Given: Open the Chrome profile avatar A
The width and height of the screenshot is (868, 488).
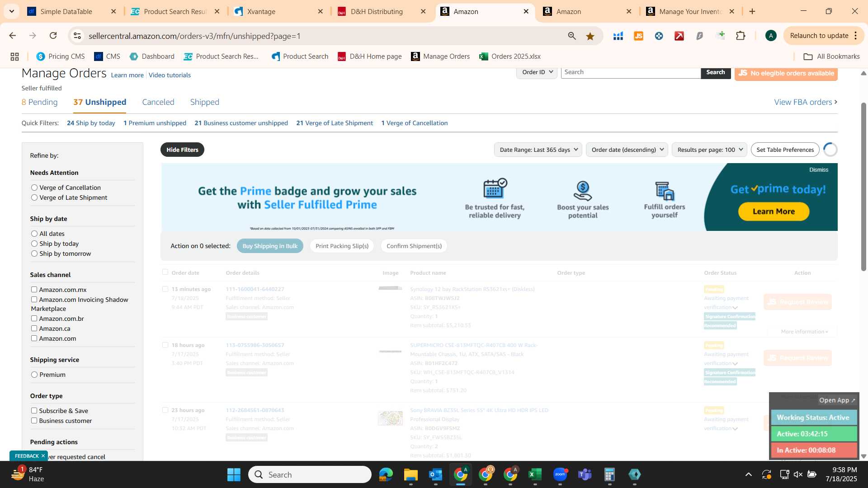Looking at the screenshot, I should point(771,36).
